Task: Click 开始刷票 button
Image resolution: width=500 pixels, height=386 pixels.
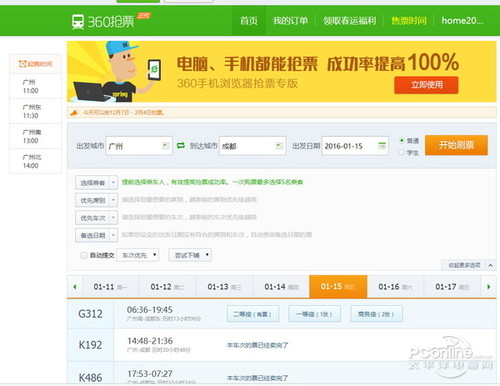Action: 456,145
